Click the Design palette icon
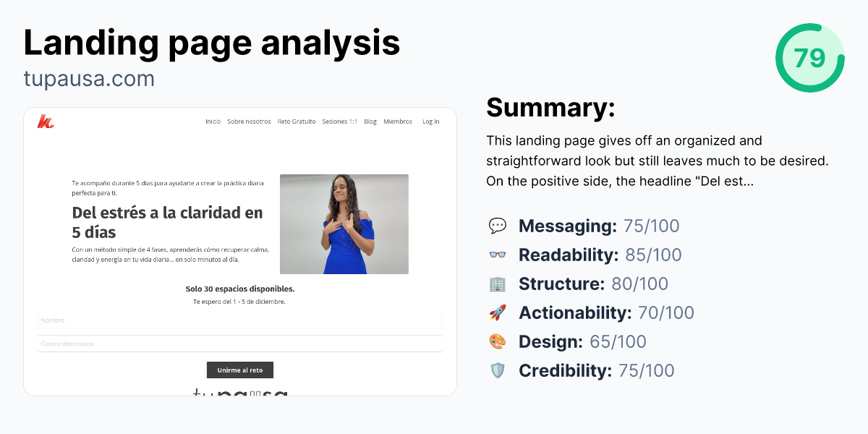 498,341
